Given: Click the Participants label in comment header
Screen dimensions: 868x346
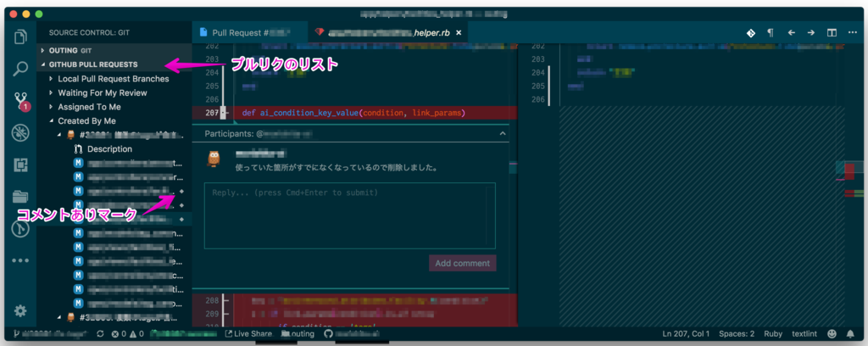Looking at the screenshot, I should click(x=229, y=133).
